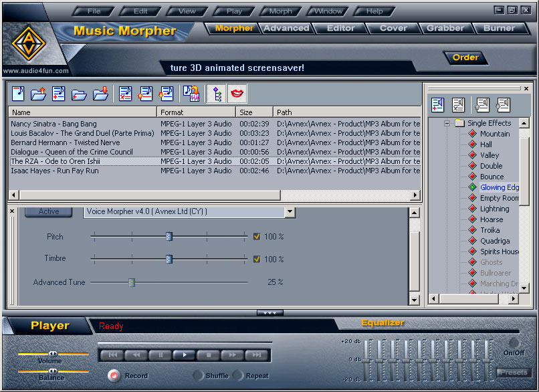This screenshot has height=392, width=539.
Task: Toggle the red lips voice morpher icon
Action: tap(237, 94)
